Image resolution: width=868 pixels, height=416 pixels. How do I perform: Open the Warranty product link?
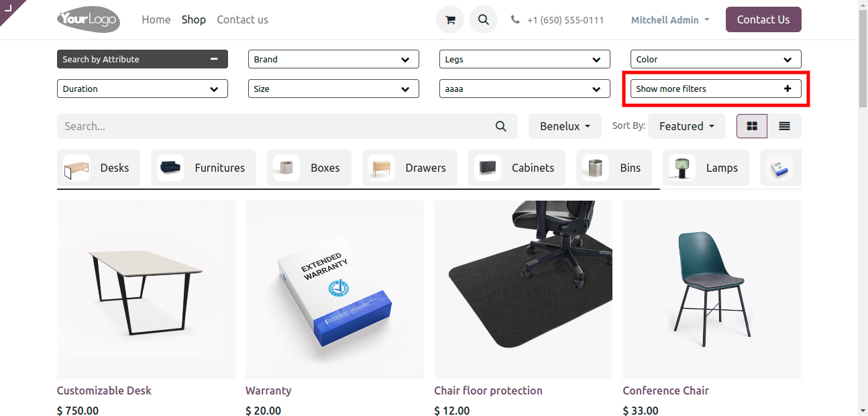(x=268, y=391)
